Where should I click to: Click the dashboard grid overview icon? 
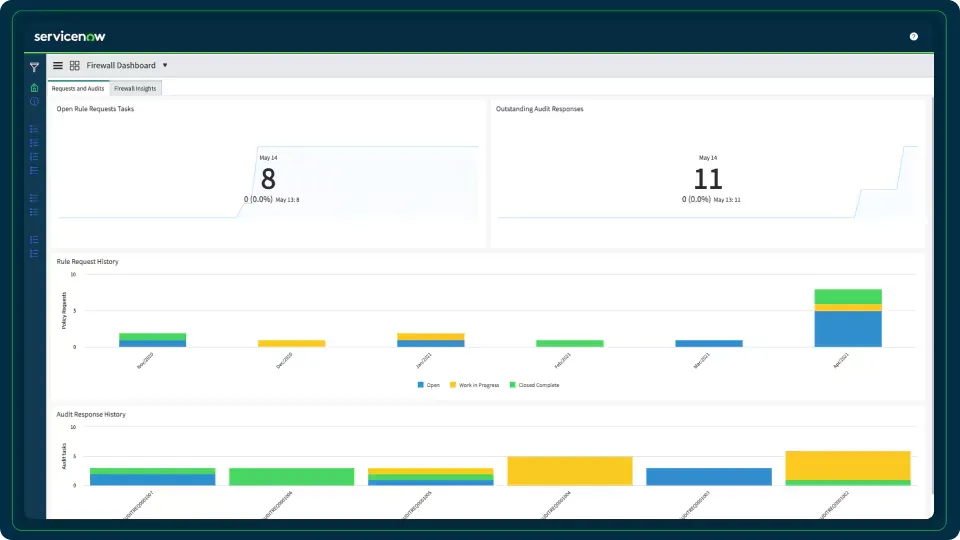(x=75, y=66)
